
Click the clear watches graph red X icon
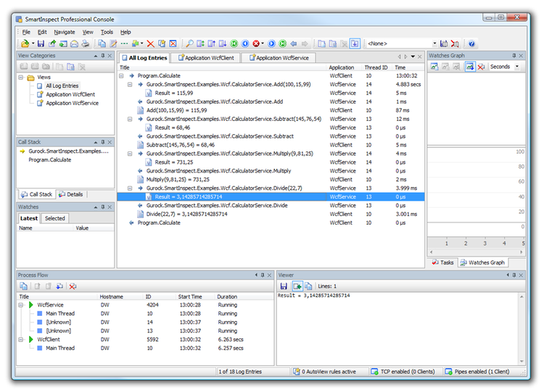tap(481, 67)
